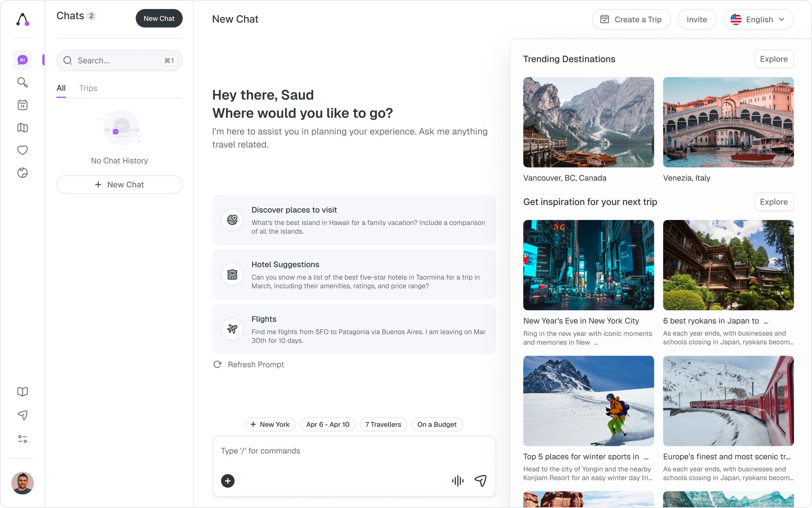This screenshot has width=812, height=508.
Task: Click the Refresh Prompt link
Action: click(x=256, y=364)
